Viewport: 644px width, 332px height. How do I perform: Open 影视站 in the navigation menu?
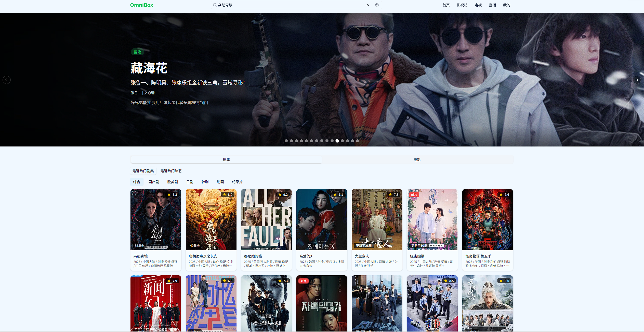point(462,5)
